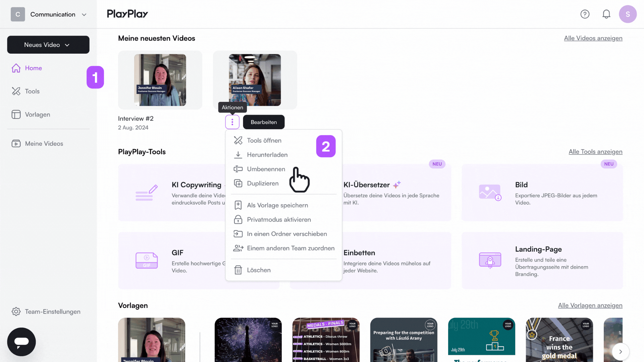Open Alle Tools anzeigen link
This screenshot has width=644, height=362.
595,152
